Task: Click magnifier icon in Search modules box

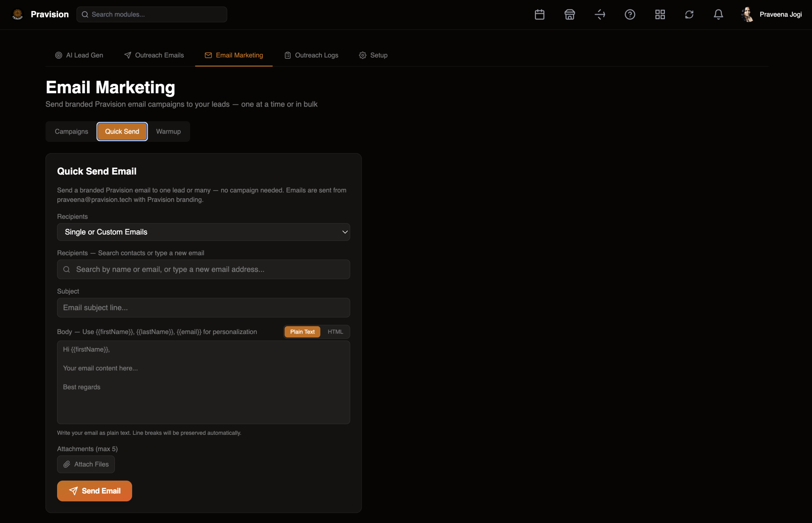Action: (x=85, y=15)
